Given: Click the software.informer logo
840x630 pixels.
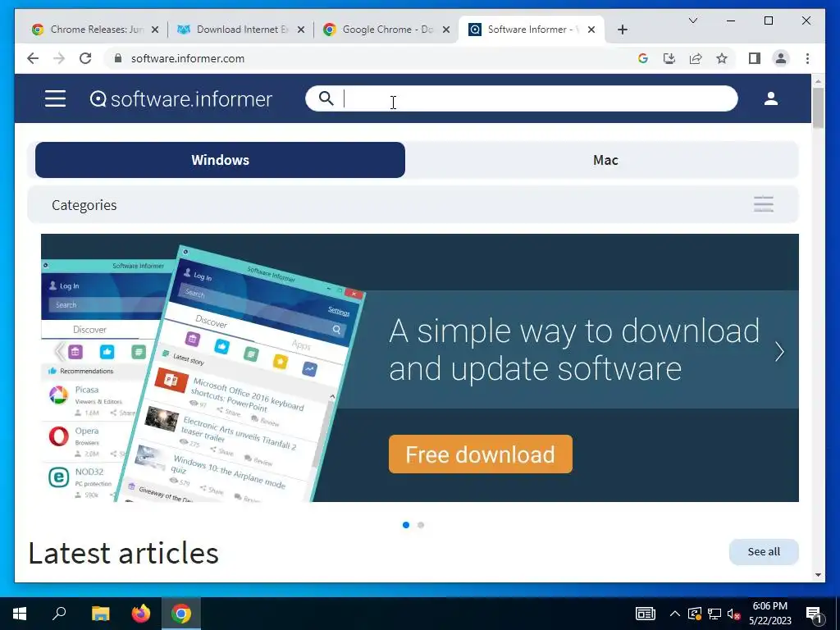Looking at the screenshot, I should pyautogui.click(x=181, y=99).
